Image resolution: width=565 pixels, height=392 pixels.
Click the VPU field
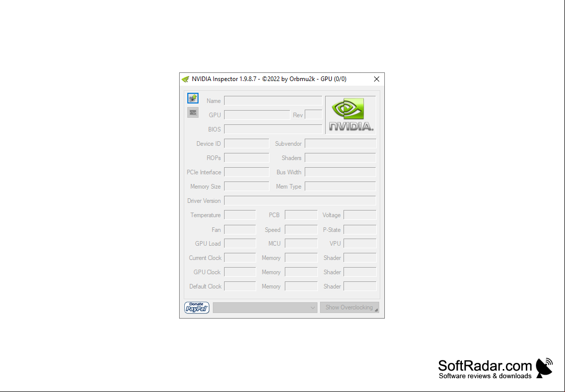[x=360, y=243]
